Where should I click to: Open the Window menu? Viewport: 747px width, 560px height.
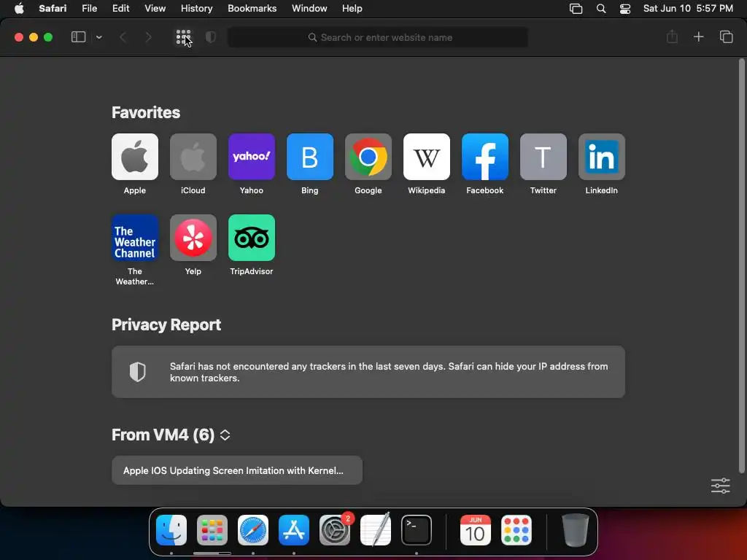pyautogui.click(x=309, y=9)
